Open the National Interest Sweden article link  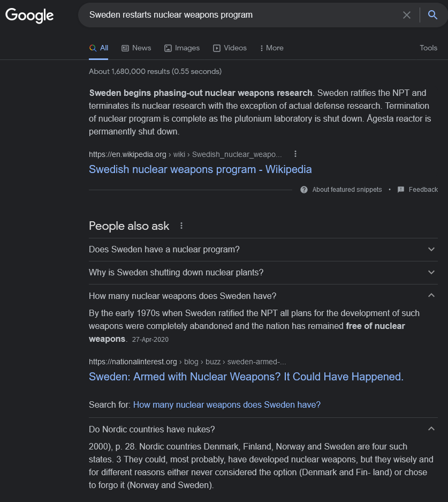click(246, 377)
